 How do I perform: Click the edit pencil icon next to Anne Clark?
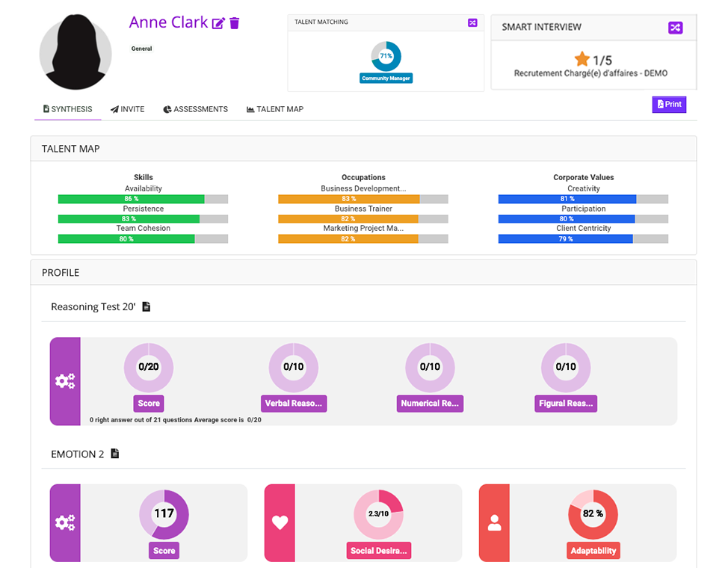coord(218,23)
